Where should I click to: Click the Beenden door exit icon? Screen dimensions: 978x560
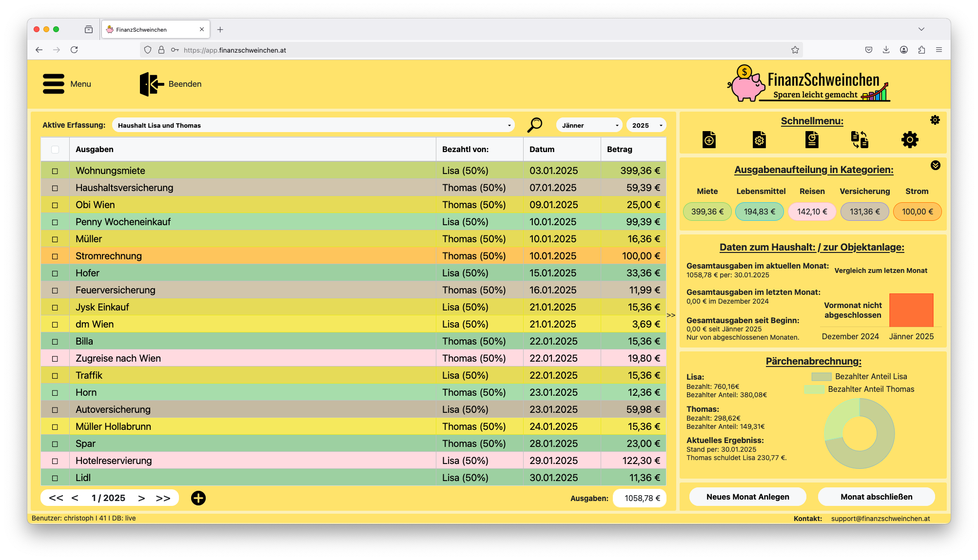151,84
